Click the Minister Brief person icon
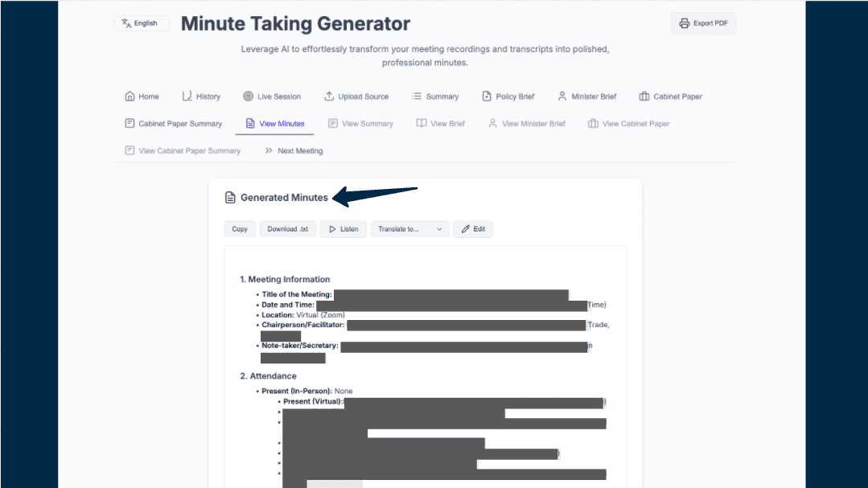The height and width of the screenshot is (488, 868). pos(562,96)
